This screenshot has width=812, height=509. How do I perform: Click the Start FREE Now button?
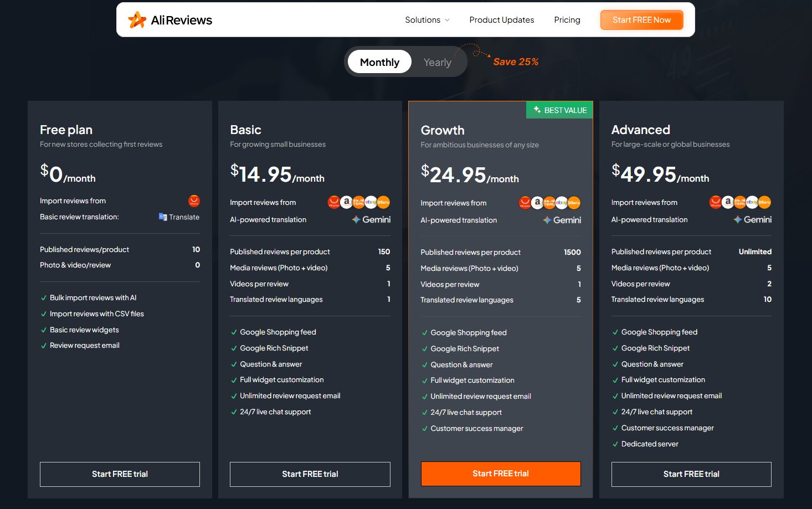[x=641, y=20]
